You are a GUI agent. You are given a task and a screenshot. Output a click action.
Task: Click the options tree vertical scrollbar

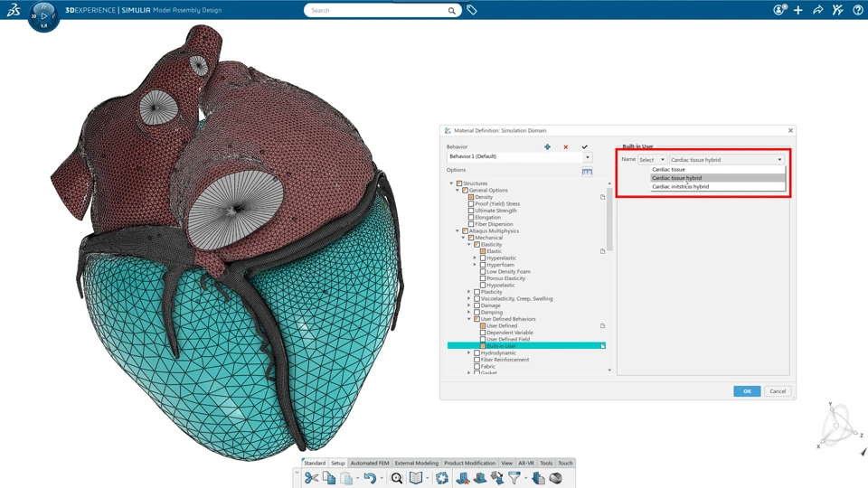tap(609, 219)
